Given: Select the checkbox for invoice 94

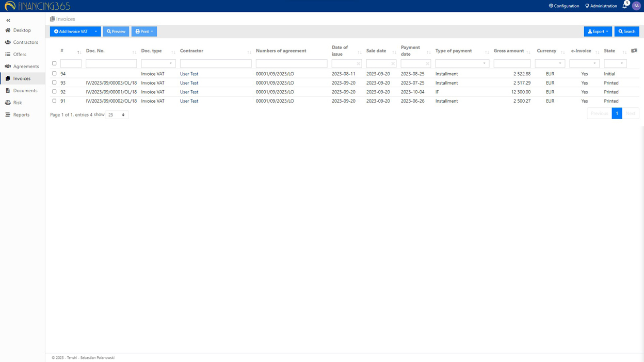Looking at the screenshot, I should point(54,73).
